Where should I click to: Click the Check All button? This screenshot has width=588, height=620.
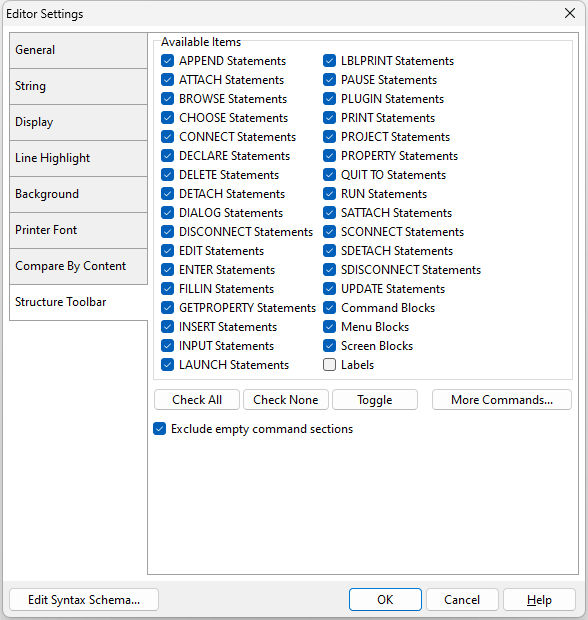click(197, 400)
